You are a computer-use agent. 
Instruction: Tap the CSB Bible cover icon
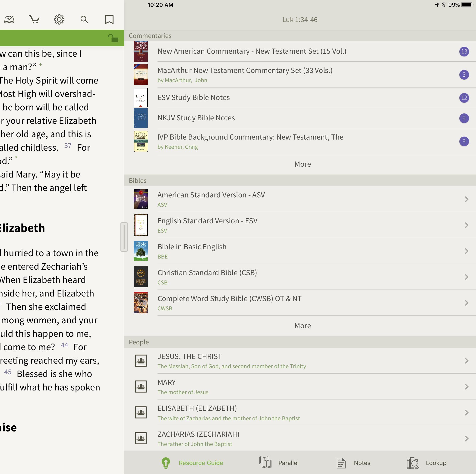(141, 277)
